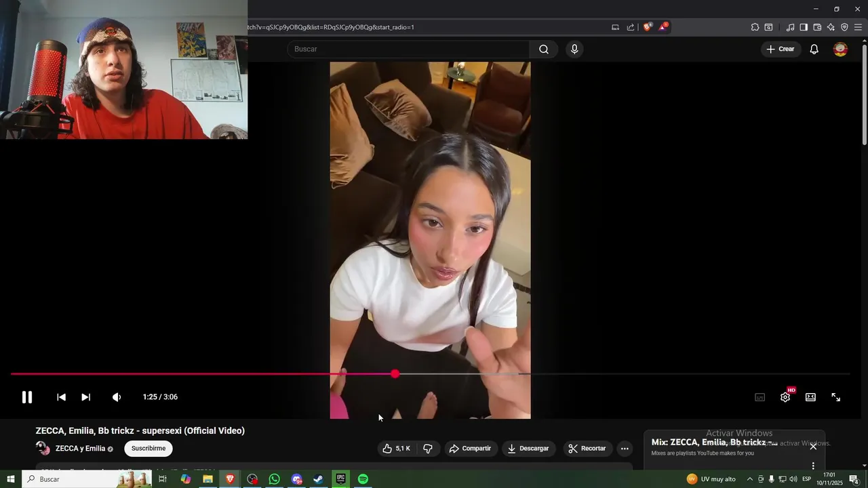Close the Mix playlist panel
Viewport: 868px width, 488px height.
pos(813,446)
